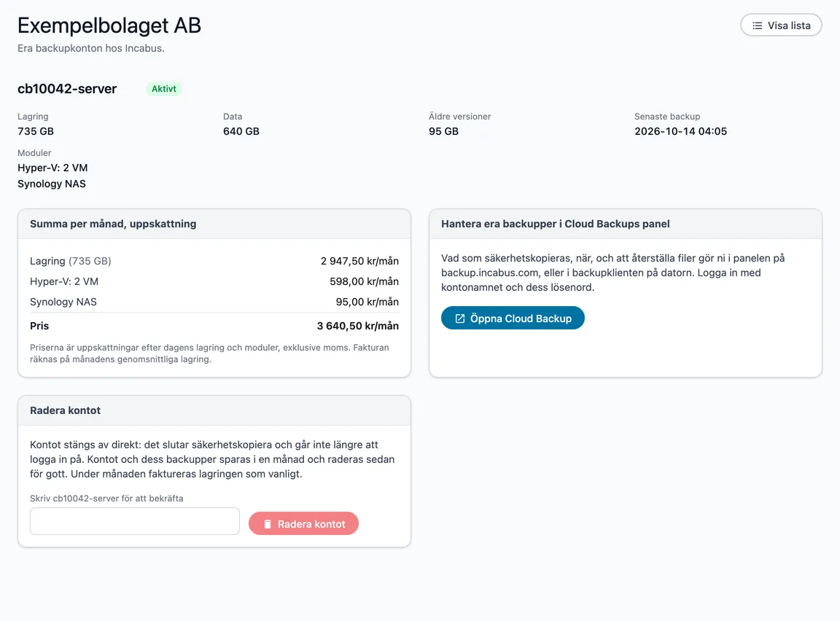Click the bold Pris label
The image size is (840, 621).
pos(39,326)
